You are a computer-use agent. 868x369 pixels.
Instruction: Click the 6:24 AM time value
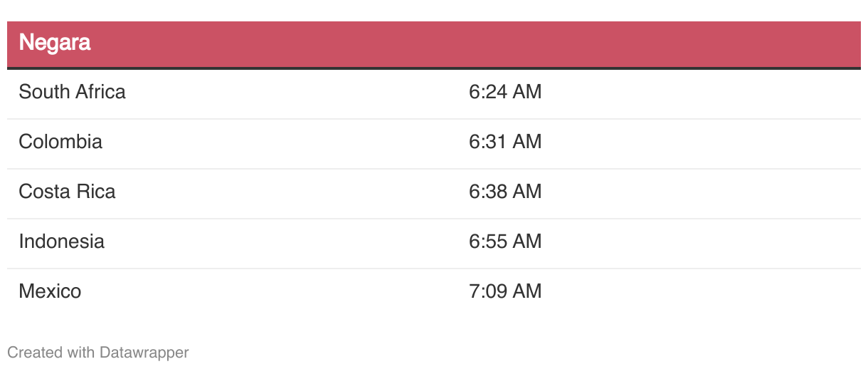(505, 92)
